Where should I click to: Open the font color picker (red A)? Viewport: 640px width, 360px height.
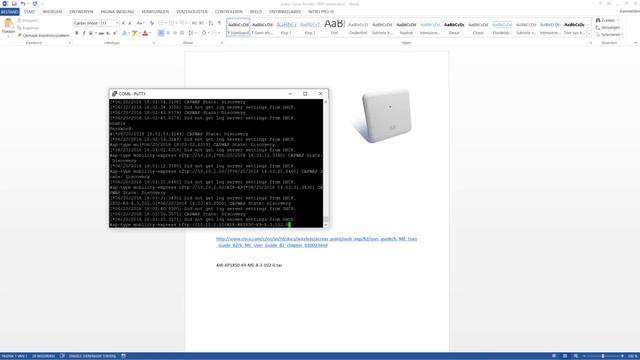pos(150,33)
